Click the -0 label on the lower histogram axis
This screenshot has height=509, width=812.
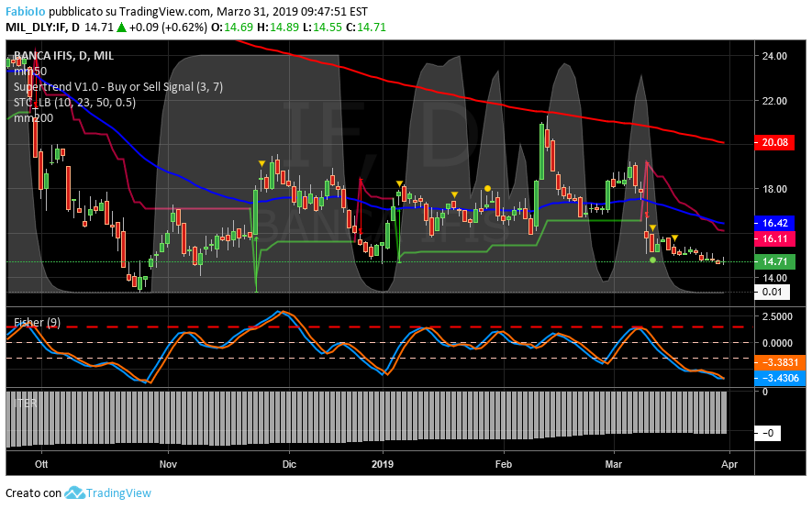point(767,433)
